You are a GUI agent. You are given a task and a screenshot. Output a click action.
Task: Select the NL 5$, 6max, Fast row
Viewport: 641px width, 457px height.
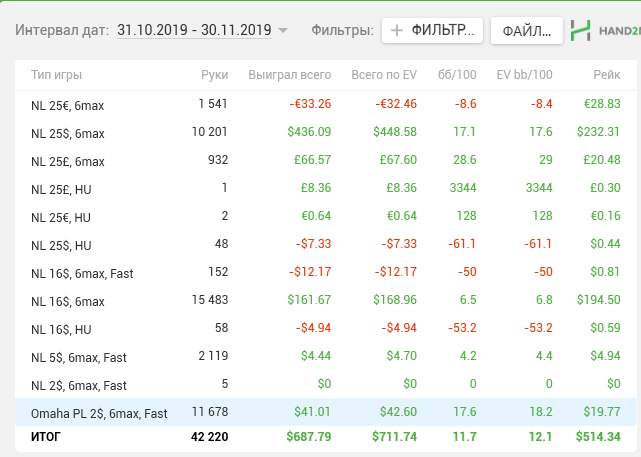[x=79, y=357]
